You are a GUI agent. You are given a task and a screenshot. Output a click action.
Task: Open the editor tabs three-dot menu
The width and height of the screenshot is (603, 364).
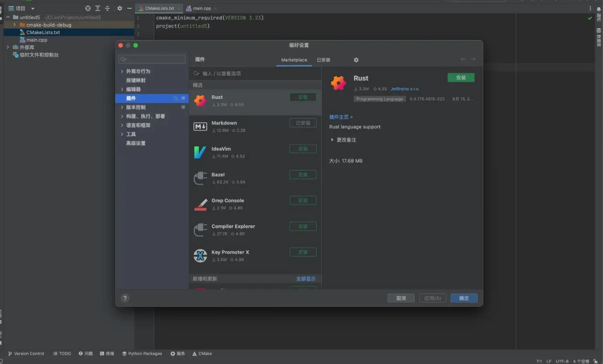coord(590,8)
